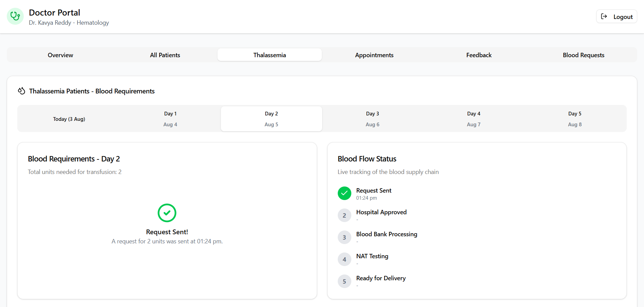Click Dr. Kavya Reddy - Hematology subtitle

pyautogui.click(x=69, y=23)
